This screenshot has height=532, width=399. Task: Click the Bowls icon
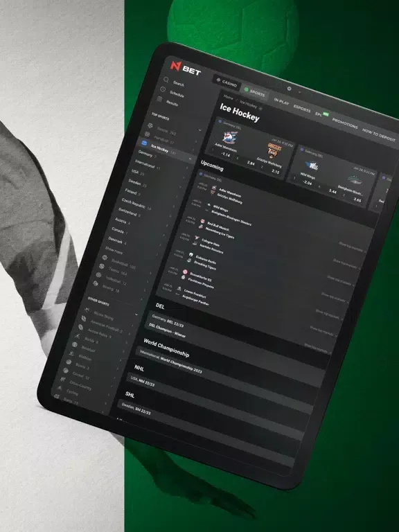(x=69, y=362)
